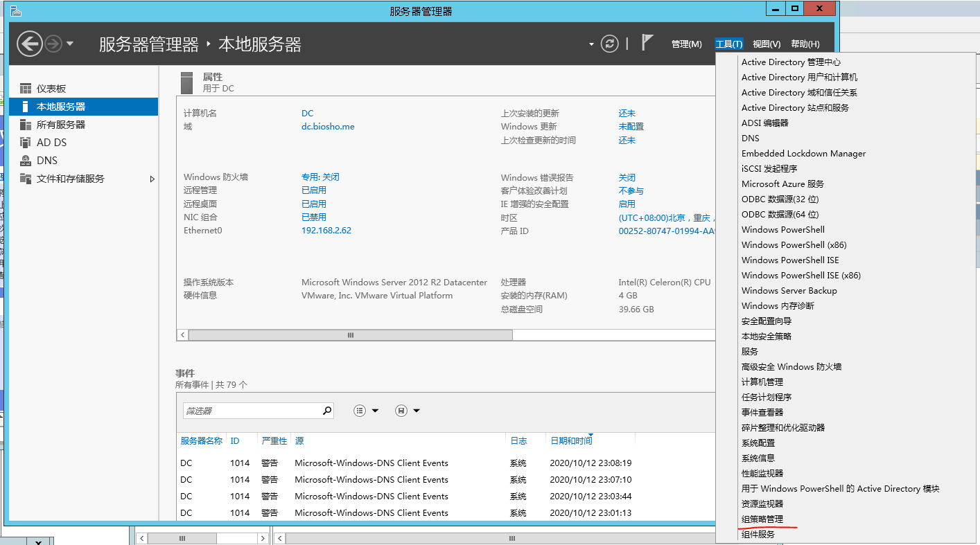This screenshot has height=545, width=980.
Task: Open the save query dropdown
Action: pos(408,411)
